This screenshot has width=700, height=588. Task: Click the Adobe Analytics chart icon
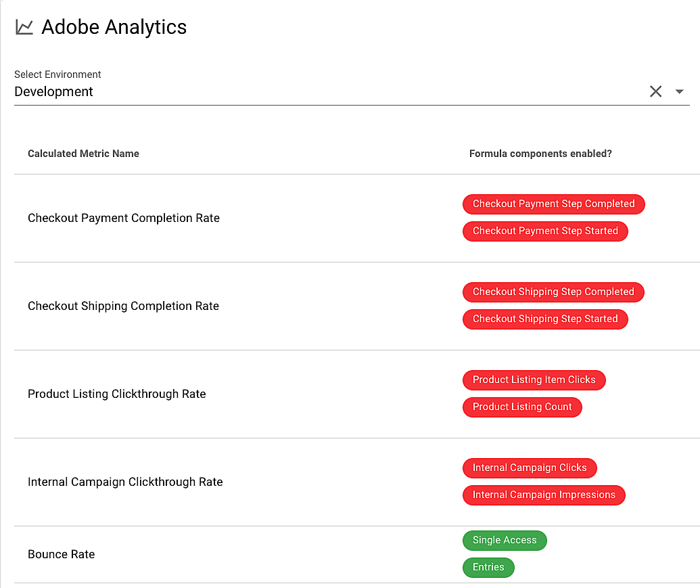coord(24,27)
